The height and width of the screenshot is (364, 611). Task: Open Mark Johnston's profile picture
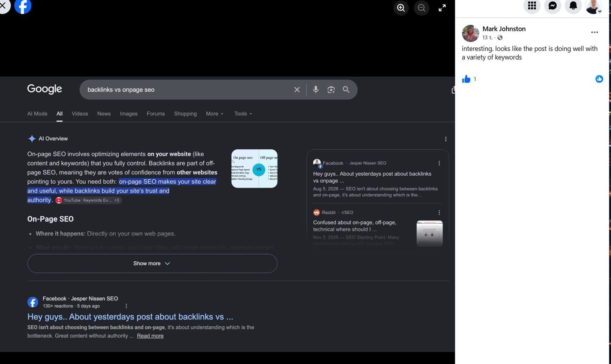(x=470, y=33)
